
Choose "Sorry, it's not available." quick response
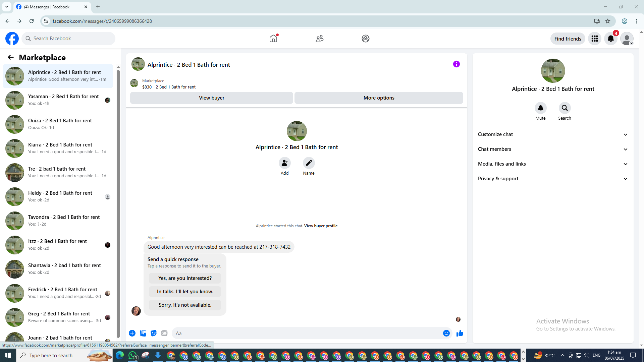[x=185, y=305]
